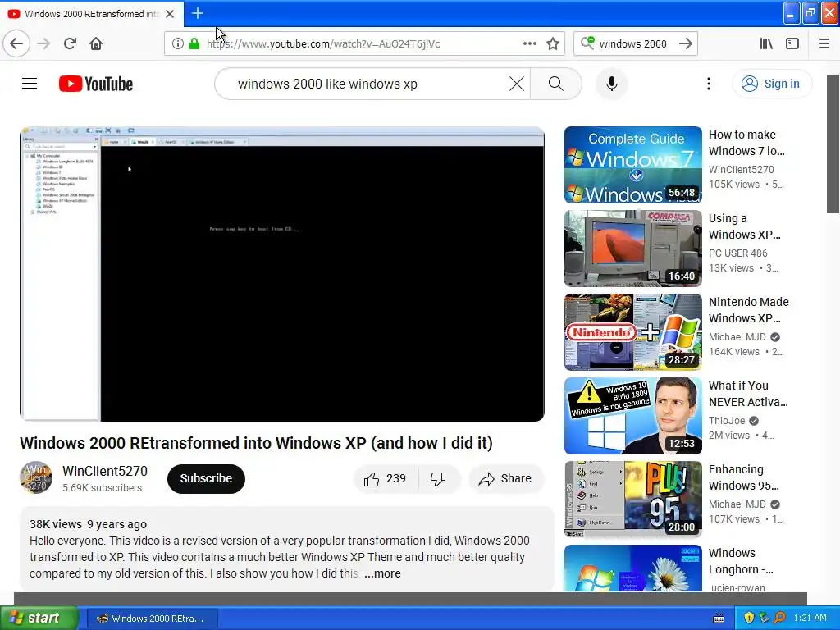Open Complete Guide Windows 7 thumbnail
Screen dimensions: 840x630
click(632, 165)
